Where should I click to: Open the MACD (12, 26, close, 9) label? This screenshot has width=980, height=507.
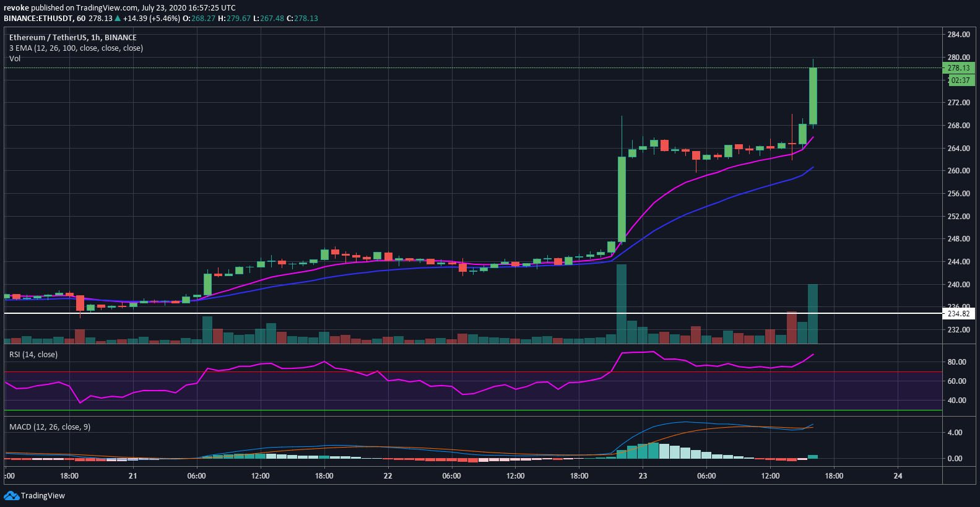tap(50, 427)
